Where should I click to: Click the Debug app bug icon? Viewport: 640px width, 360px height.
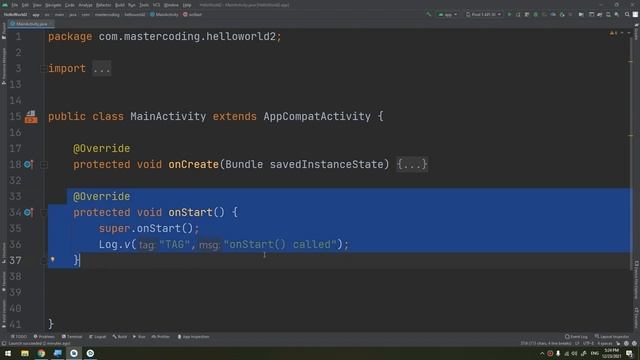pos(536,14)
